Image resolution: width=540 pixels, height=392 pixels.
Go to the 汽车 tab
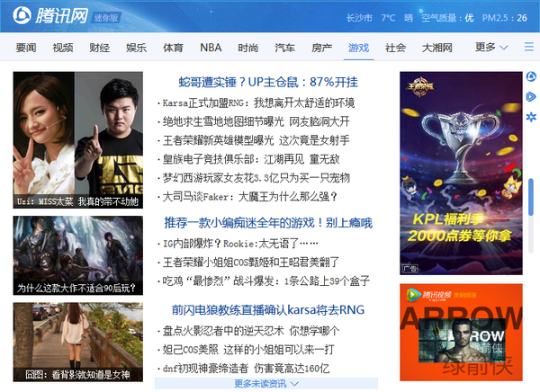tap(284, 48)
